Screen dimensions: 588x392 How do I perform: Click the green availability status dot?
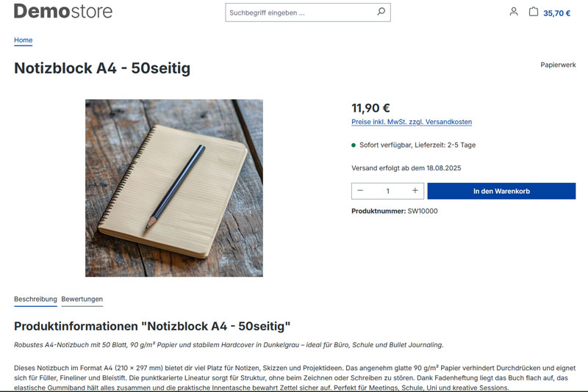tap(354, 145)
